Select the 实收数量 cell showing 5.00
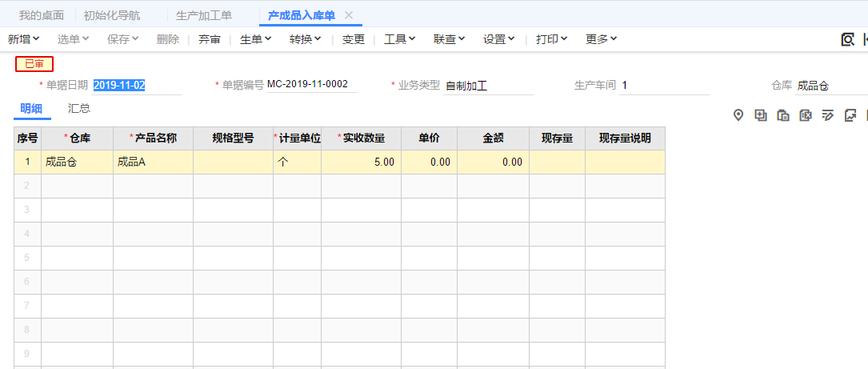This screenshot has height=369, width=868. 362,162
